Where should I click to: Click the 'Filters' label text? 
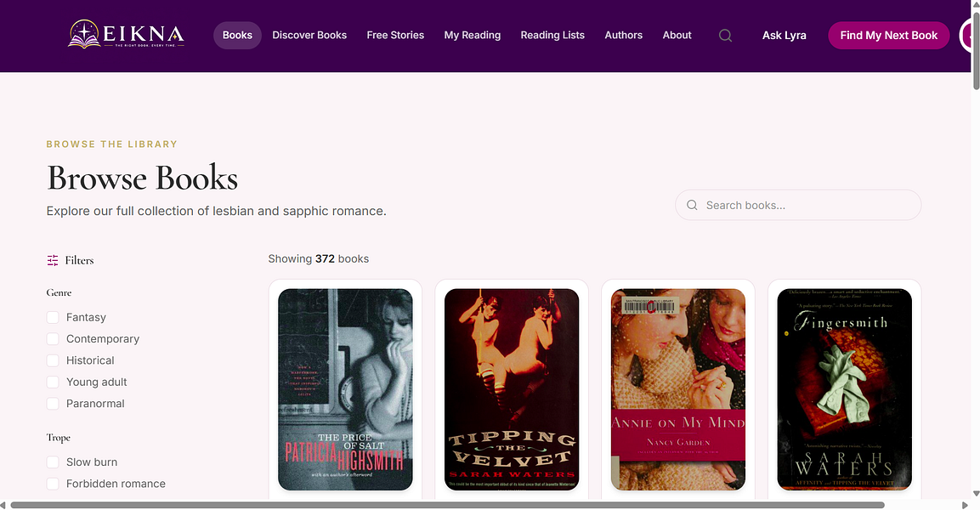(x=79, y=260)
